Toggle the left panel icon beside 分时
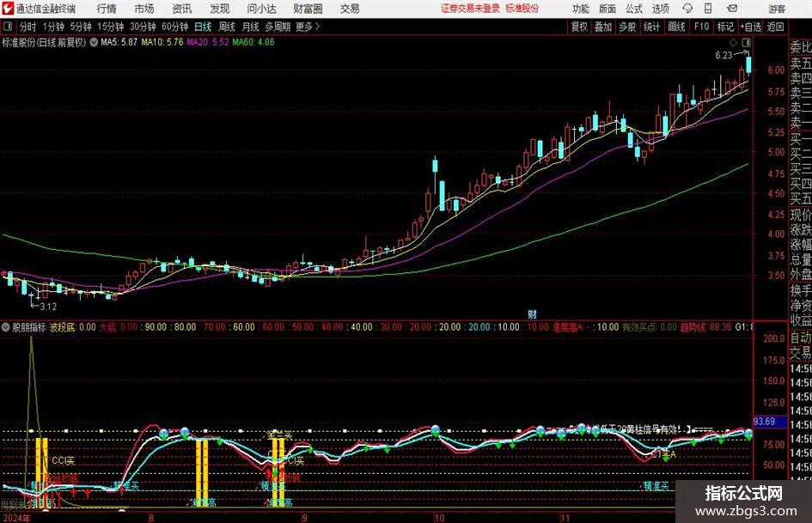Screen dimensions: 812x523 click(x=8, y=27)
